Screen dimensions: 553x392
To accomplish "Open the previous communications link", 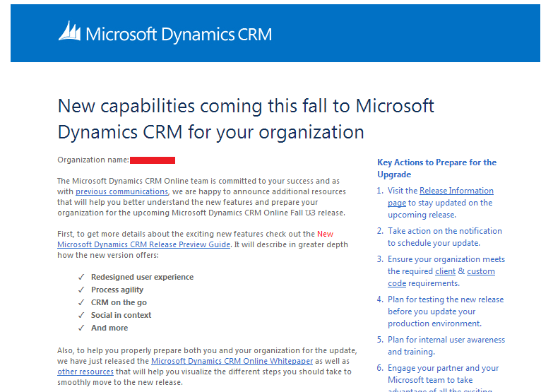I will coord(121,191).
